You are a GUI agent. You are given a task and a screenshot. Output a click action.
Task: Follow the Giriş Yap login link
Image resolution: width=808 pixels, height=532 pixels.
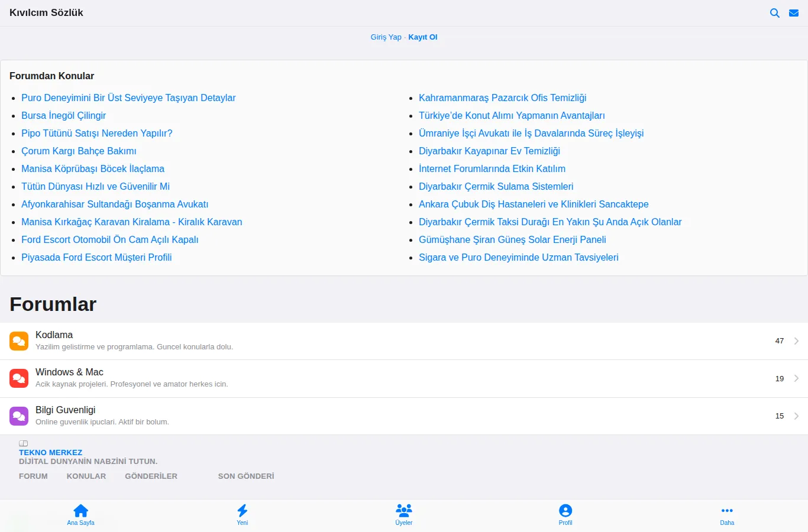pyautogui.click(x=386, y=37)
